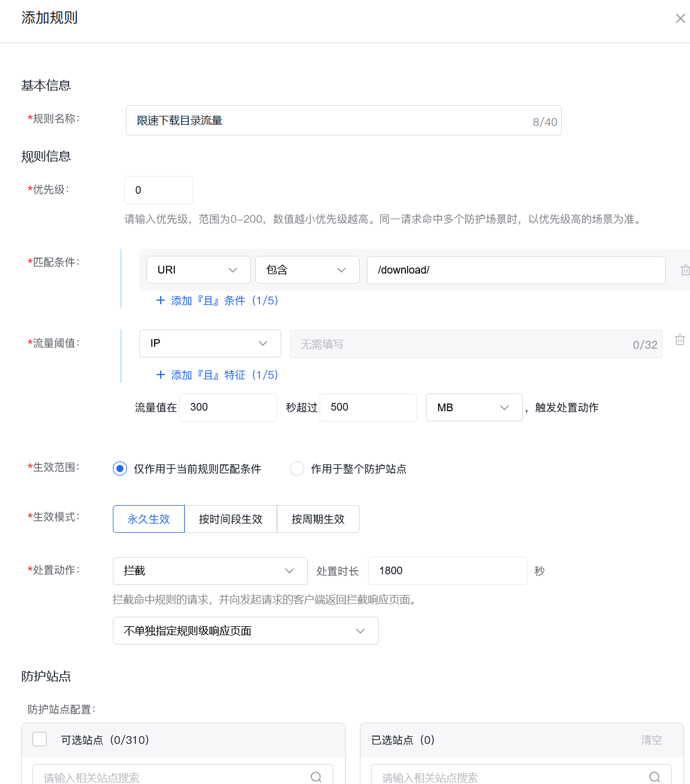
Task: Click 清空 to clear selected sites
Action: coord(652,740)
